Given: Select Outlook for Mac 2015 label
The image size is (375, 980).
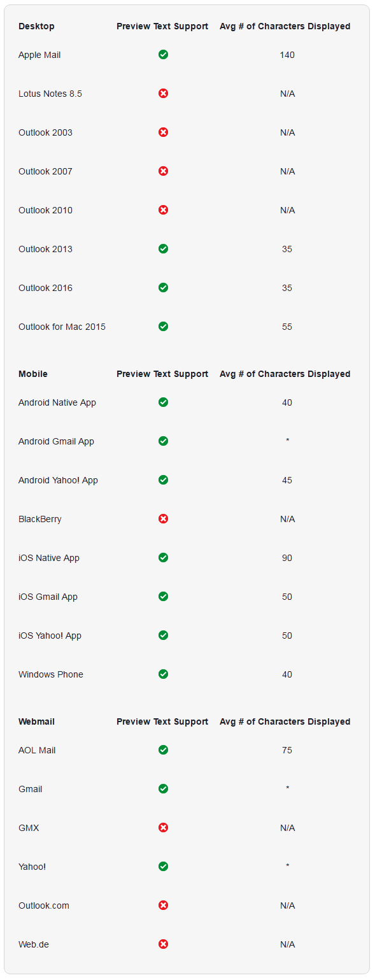Looking at the screenshot, I should pyautogui.click(x=62, y=327).
